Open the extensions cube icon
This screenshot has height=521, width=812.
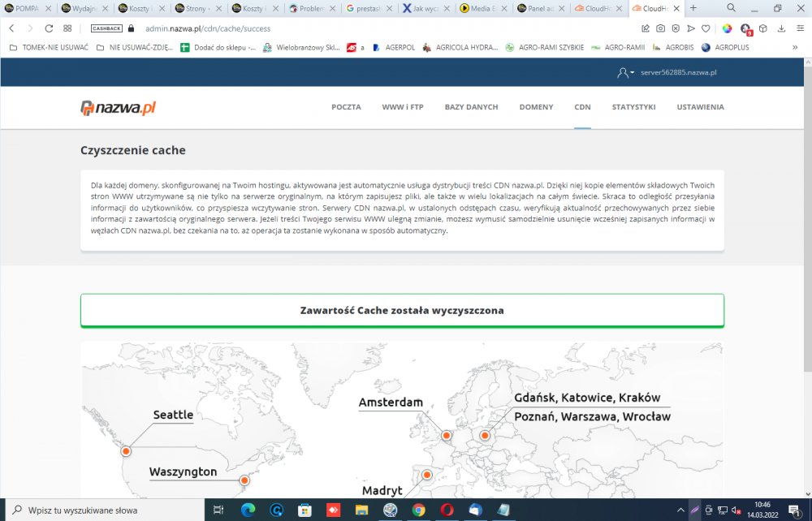pos(762,28)
